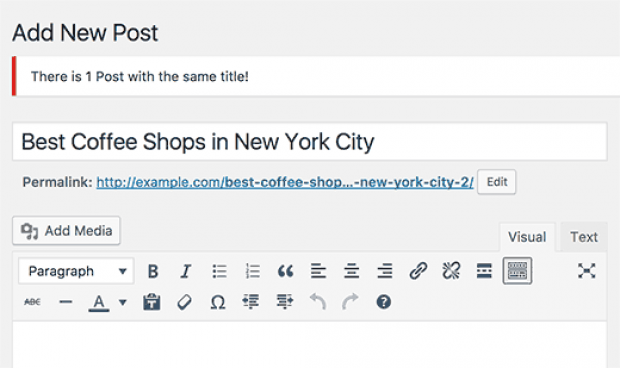620x368 pixels.
Task: Apply text color with the A icon
Action: click(99, 303)
